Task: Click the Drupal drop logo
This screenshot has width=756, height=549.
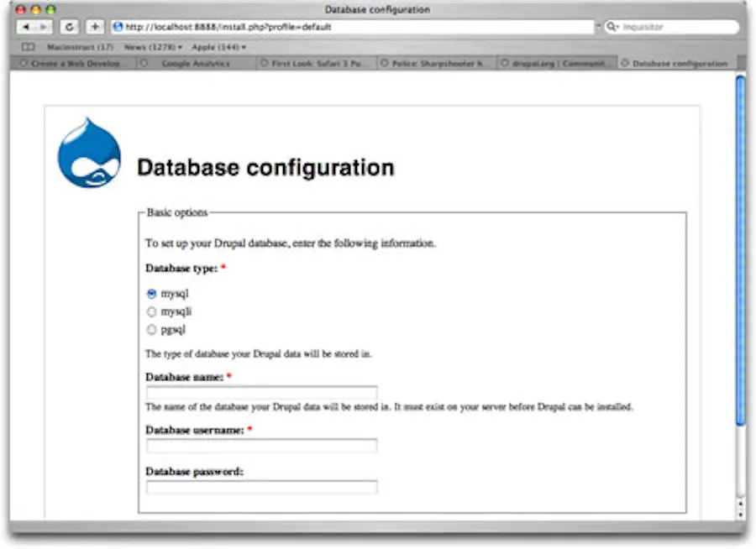Action: 89,153
